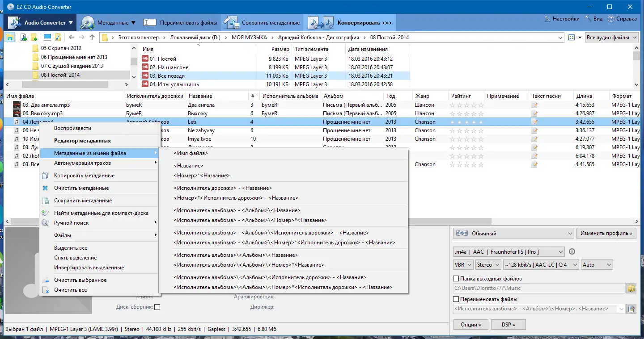This screenshot has height=339, width=644.
Task: Toggle the file browser panel icon
Action: 9,38
